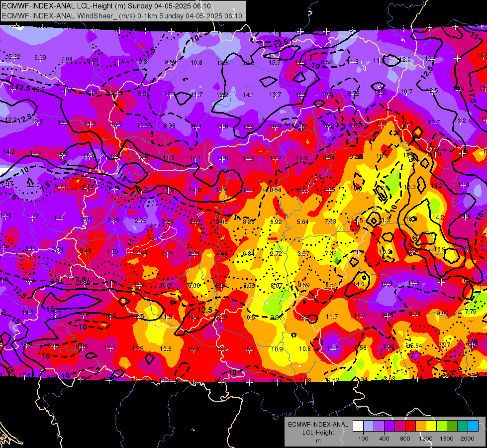Click the LCL-Height (m) title line
The width and height of the screenshot is (487, 448).
coord(106,6)
